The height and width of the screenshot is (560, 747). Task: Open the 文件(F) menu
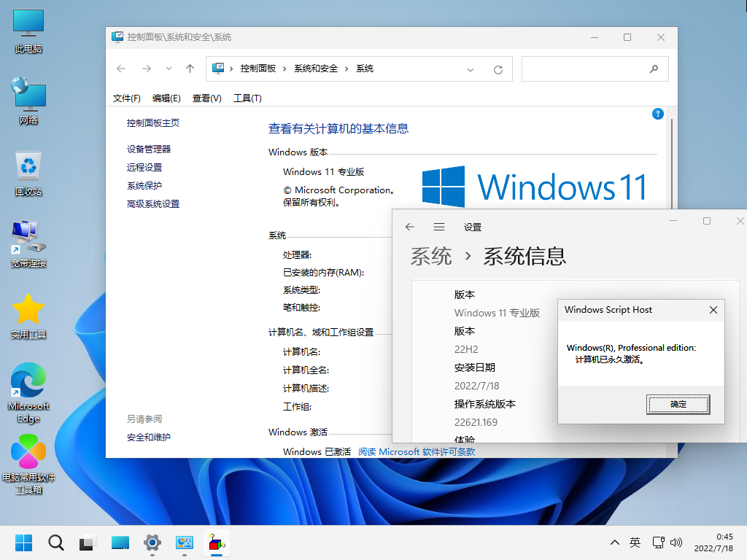(126, 98)
